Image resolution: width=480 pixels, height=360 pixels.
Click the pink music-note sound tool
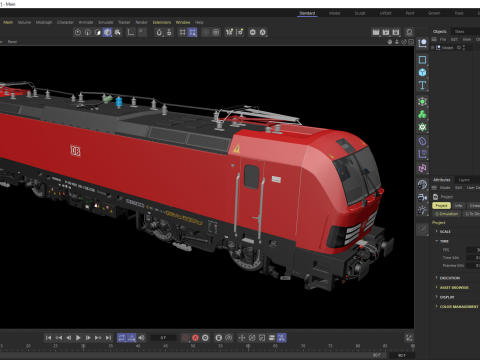coord(422,168)
